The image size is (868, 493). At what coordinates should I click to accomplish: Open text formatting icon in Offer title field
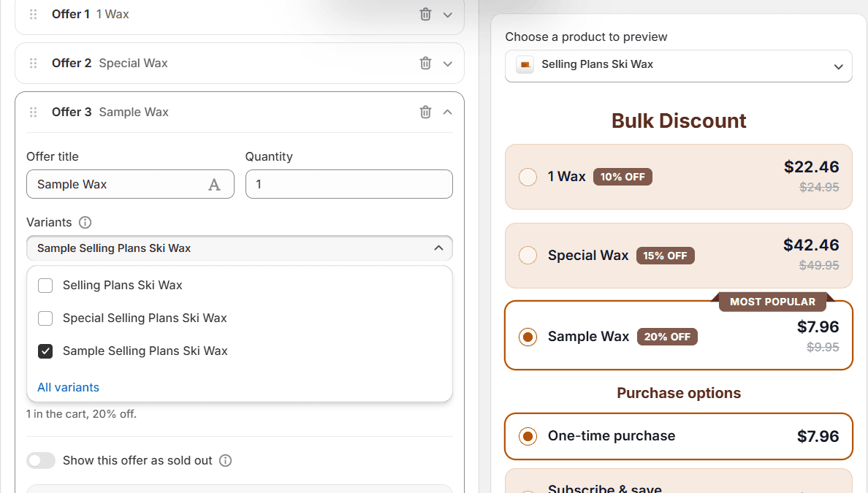(214, 185)
